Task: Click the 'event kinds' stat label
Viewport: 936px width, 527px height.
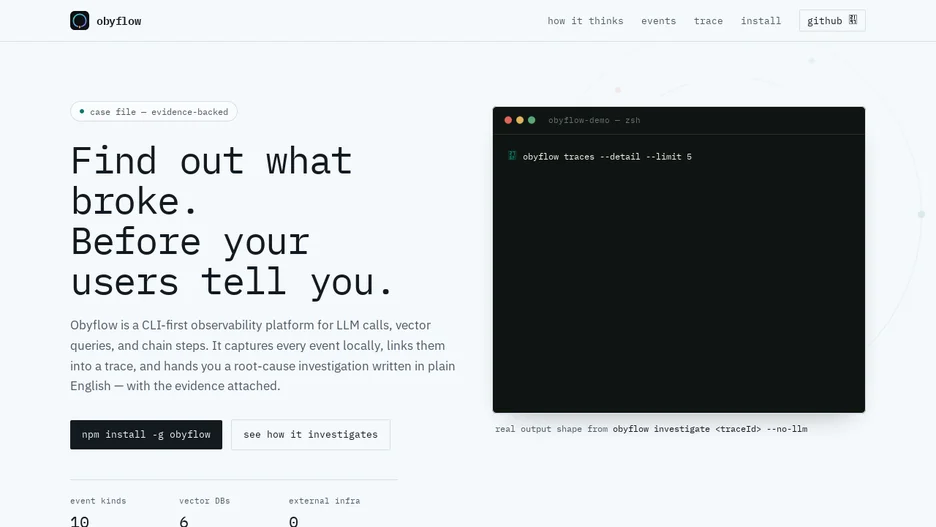Action: point(98,501)
